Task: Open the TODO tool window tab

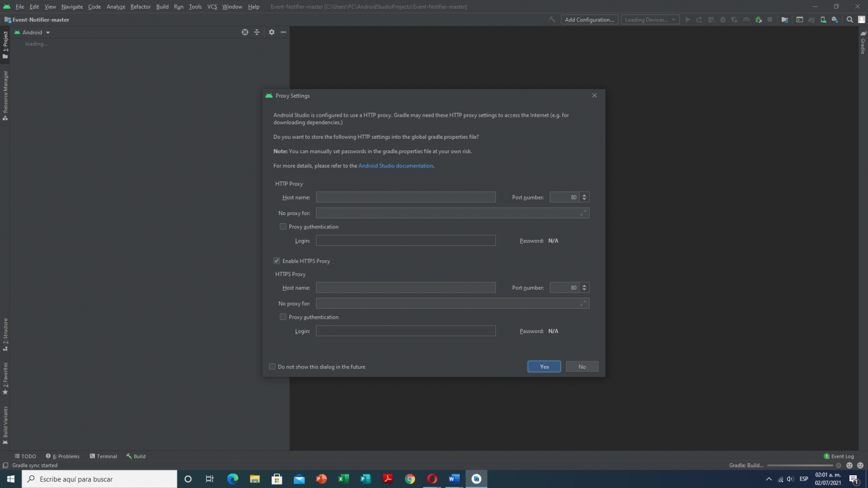Action: (x=25, y=456)
